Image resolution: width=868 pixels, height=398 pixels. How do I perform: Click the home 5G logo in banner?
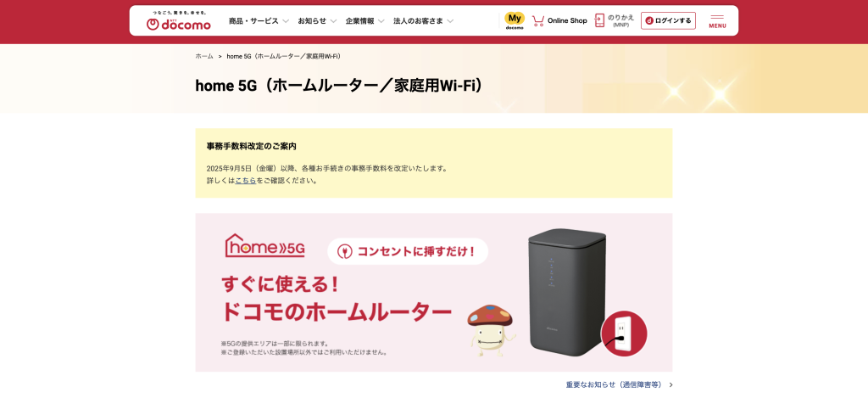click(x=265, y=245)
